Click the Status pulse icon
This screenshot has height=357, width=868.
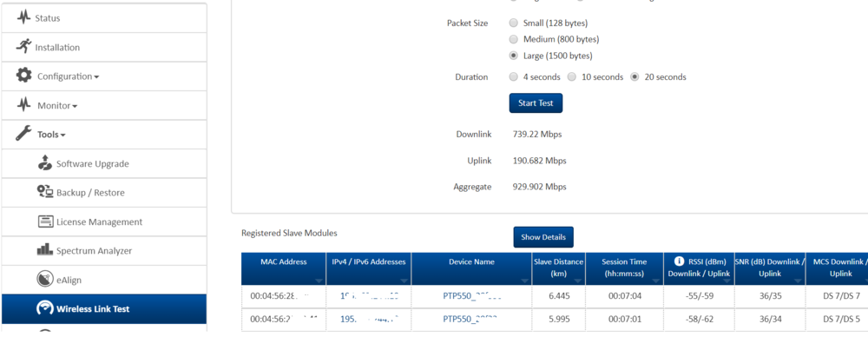coord(23,17)
